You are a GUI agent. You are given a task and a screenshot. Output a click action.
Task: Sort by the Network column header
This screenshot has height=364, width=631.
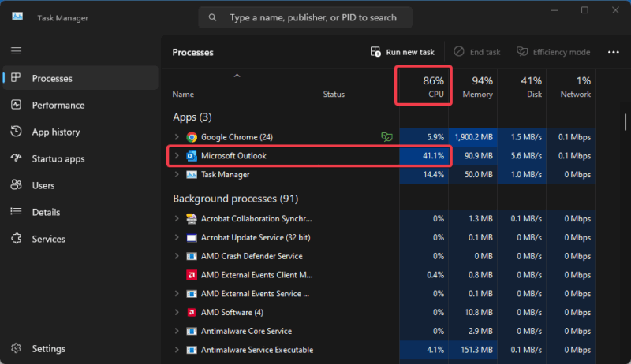point(570,86)
